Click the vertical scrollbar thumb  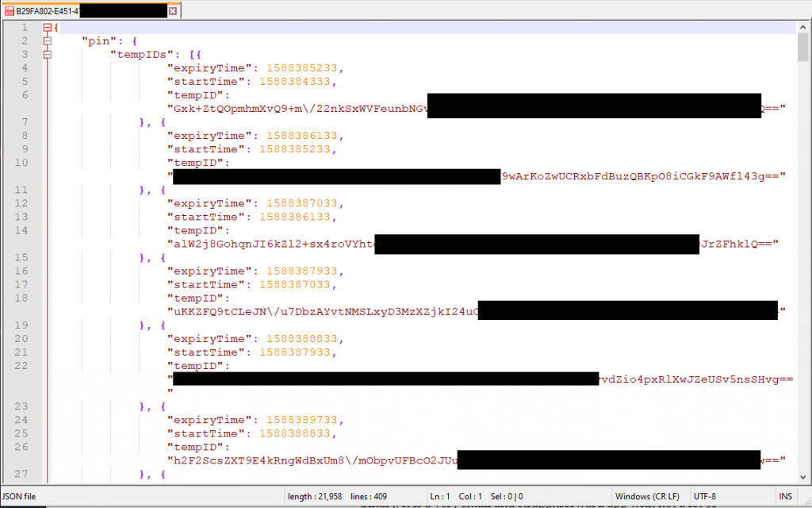803,48
